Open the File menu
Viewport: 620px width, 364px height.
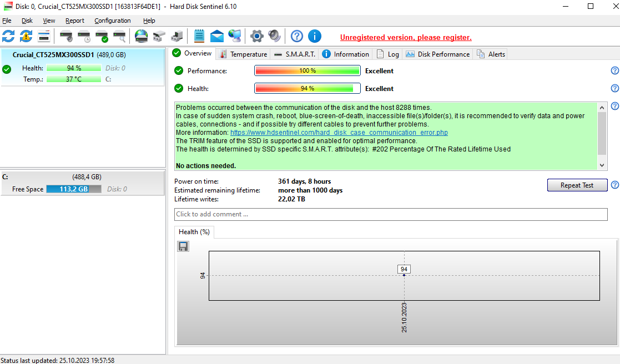point(7,21)
